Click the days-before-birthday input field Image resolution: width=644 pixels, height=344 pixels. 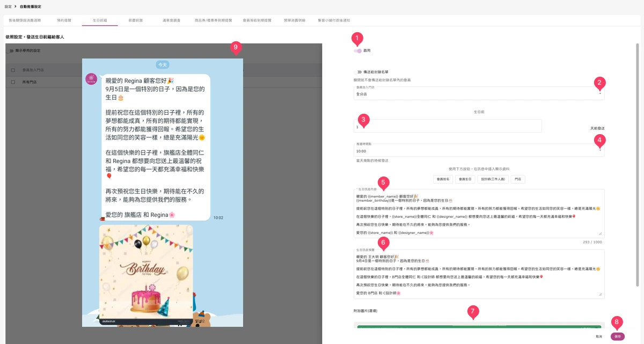pos(448,126)
